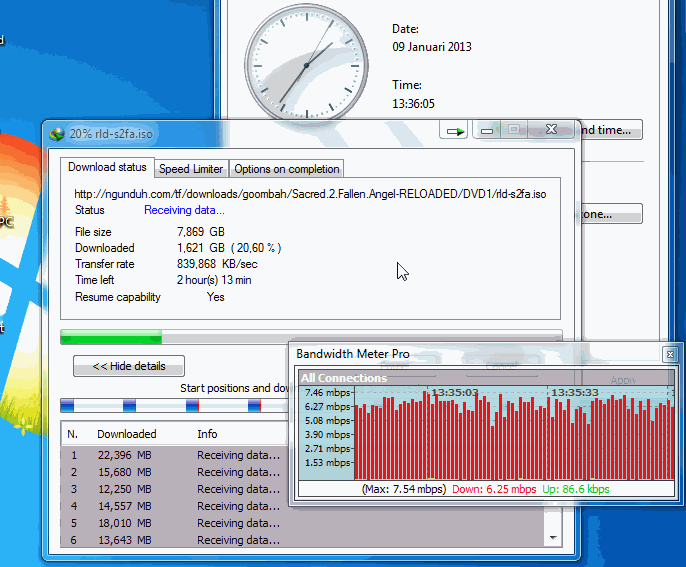Click the Resume capability Yes value
686x567 pixels.
[215, 297]
